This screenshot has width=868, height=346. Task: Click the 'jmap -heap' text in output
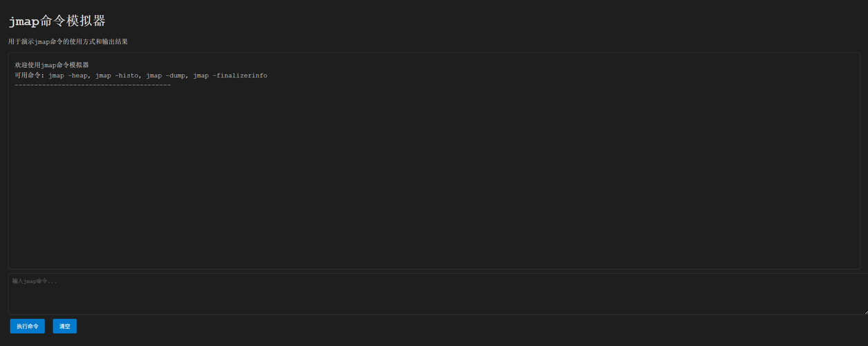point(68,75)
